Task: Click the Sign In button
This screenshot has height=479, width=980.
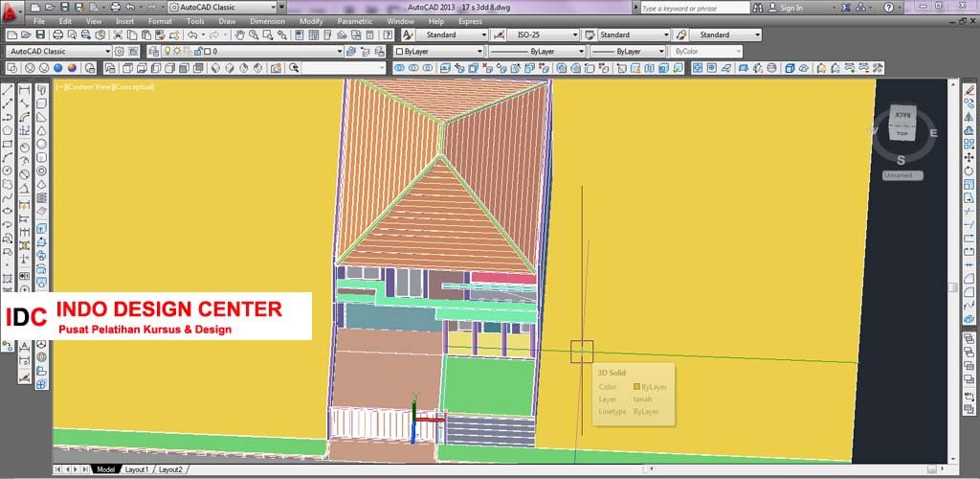Action: (x=786, y=8)
